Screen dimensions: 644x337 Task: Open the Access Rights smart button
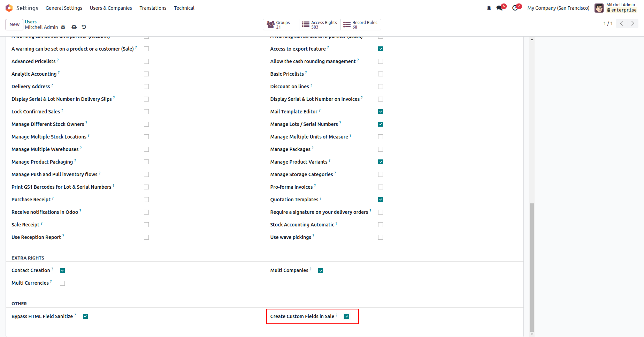pos(320,24)
